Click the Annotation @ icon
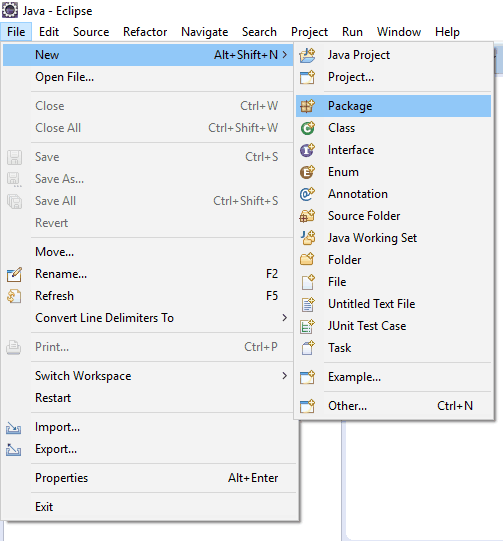 (307, 194)
